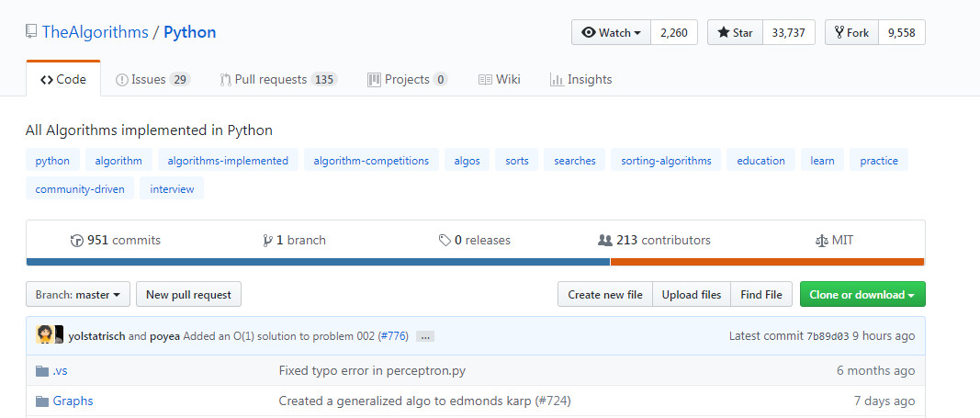Image resolution: width=980 pixels, height=418 pixels.
Task: Open the latest commit 7b89d03
Action: [x=827, y=336]
